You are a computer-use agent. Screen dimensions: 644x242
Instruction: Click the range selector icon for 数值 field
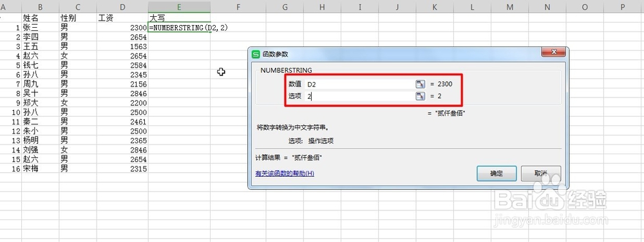tap(420, 84)
